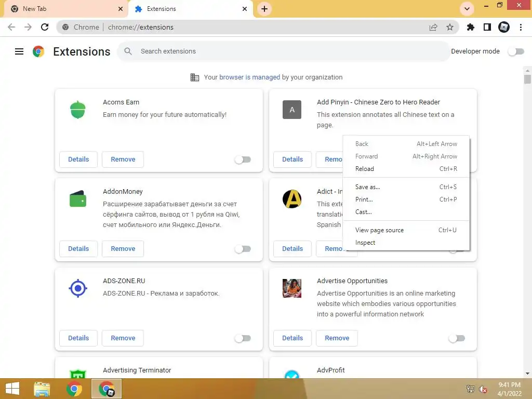Choose Cast... from context menu
The width and height of the screenshot is (532, 399).
click(x=406, y=212)
